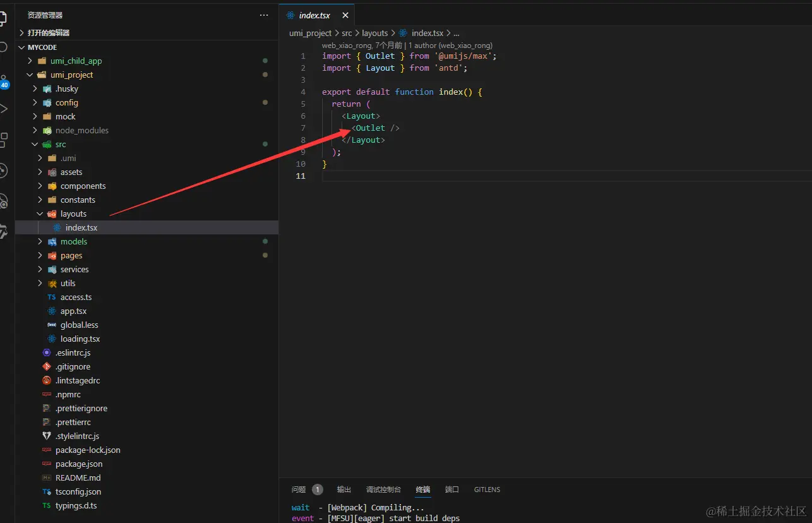Open the .lintstagedrc file
The width and height of the screenshot is (812, 523).
146,381
